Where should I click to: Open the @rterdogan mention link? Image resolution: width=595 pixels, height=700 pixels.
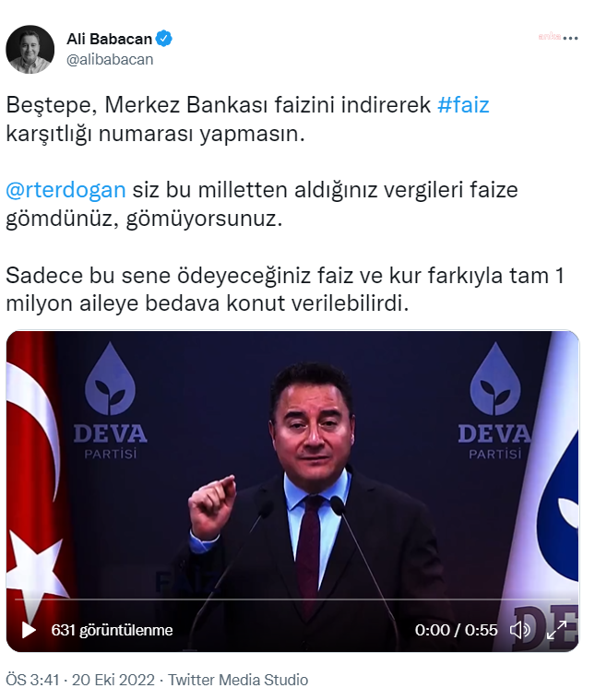[65, 190]
